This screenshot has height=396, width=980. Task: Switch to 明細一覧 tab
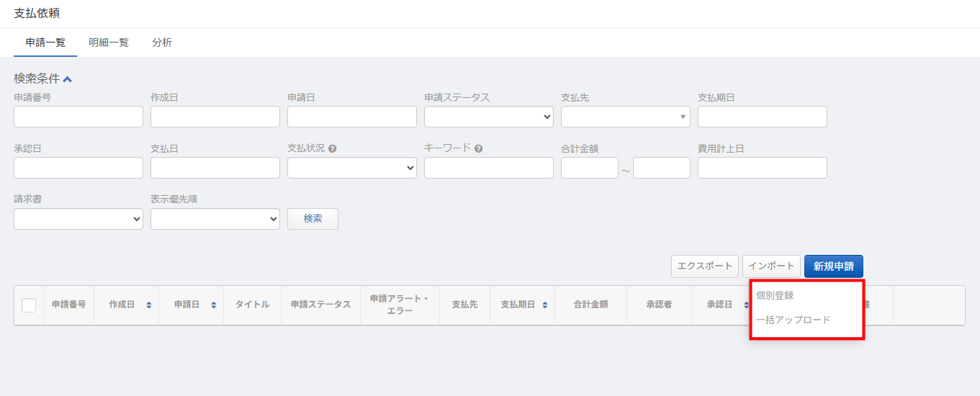pyautogui.click(x=109, y=42)
